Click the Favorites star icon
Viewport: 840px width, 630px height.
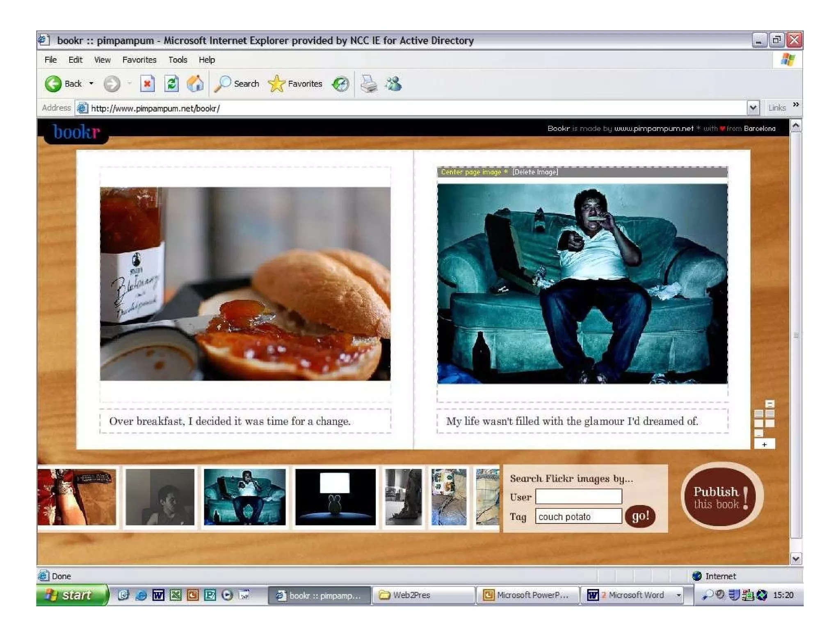tap(276, 84)
